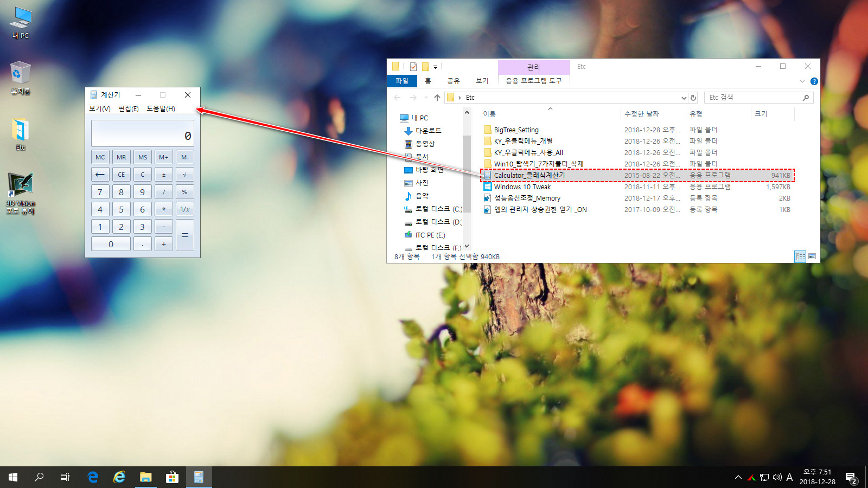Click the 유형 column header
This screenshot has height=488, width=868.
point(696,114)
